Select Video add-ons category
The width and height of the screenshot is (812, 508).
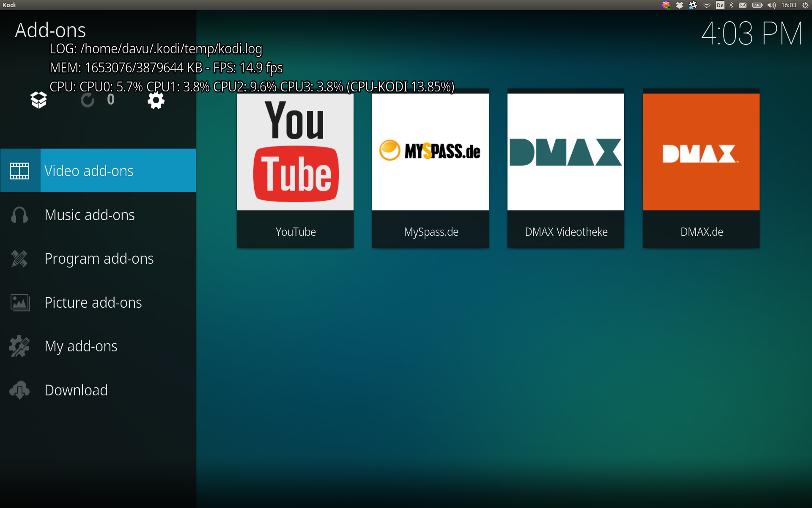(98, 171)
